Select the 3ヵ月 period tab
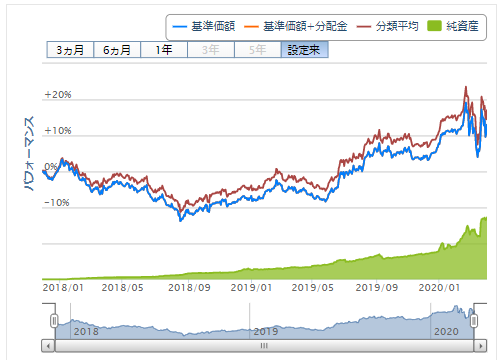 (70, 50)
